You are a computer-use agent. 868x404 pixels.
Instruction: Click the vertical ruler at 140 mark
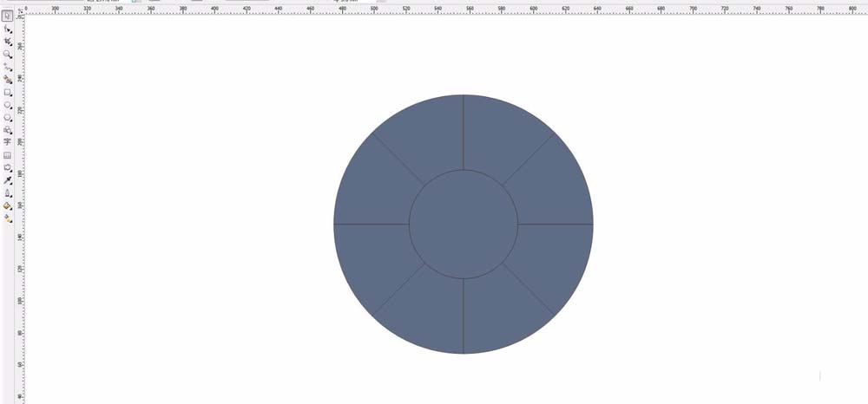[22, 236]
